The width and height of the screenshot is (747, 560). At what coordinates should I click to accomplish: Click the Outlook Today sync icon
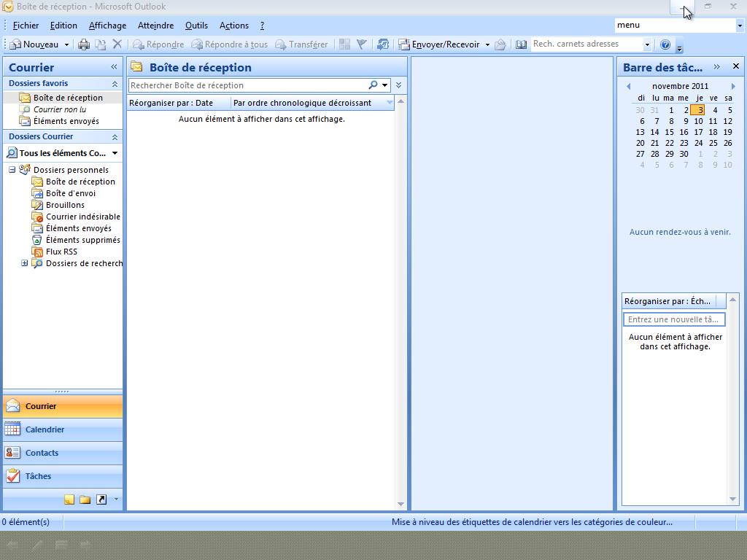[382, 44]
